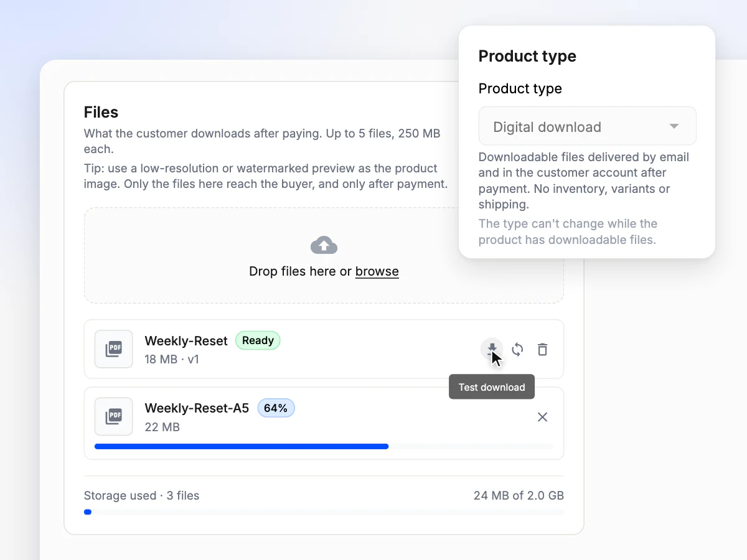This screenshot has width=747, height=560.
Task: Cancel the Weekly-Reset-A5 upload
Action: (543, 417)
